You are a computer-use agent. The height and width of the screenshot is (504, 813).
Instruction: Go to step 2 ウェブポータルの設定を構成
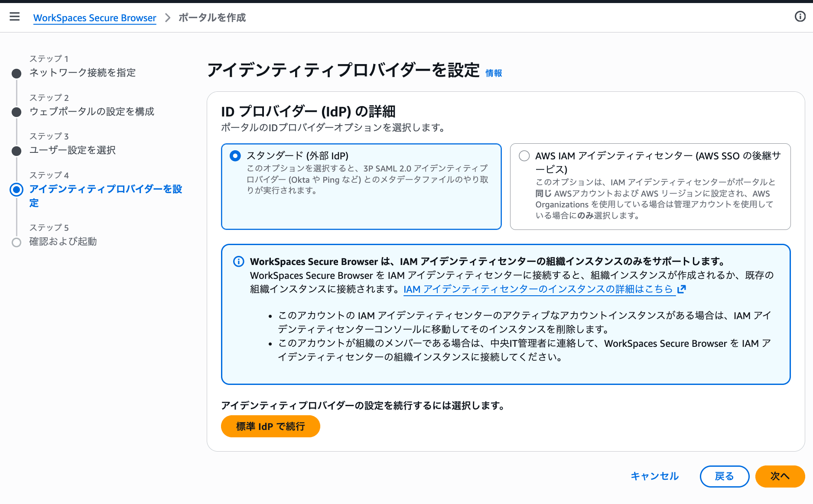point(91,112)
